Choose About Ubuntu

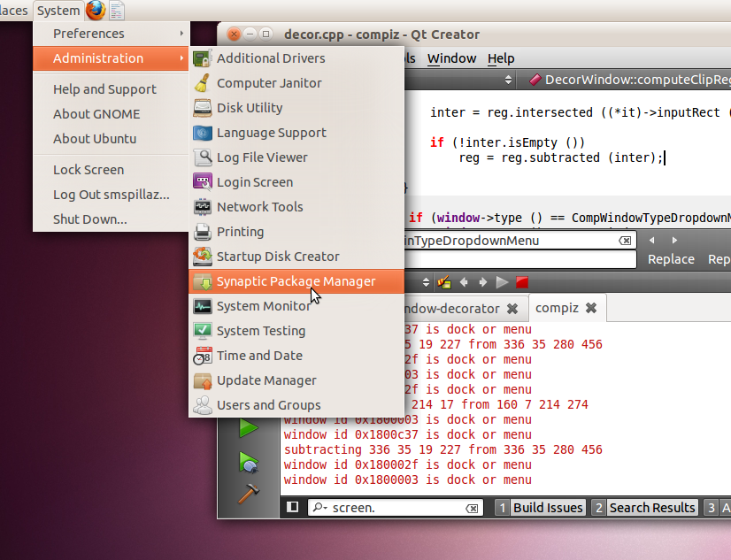111,138
